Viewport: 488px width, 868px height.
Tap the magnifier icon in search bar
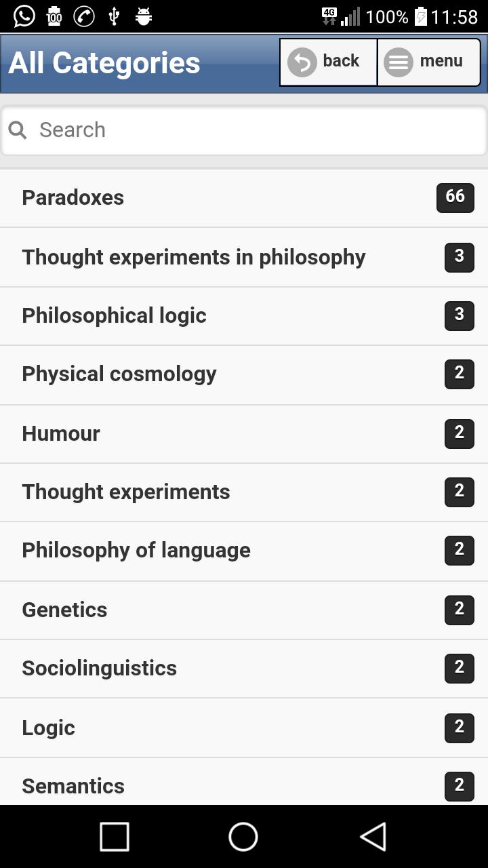click(18, 130)
